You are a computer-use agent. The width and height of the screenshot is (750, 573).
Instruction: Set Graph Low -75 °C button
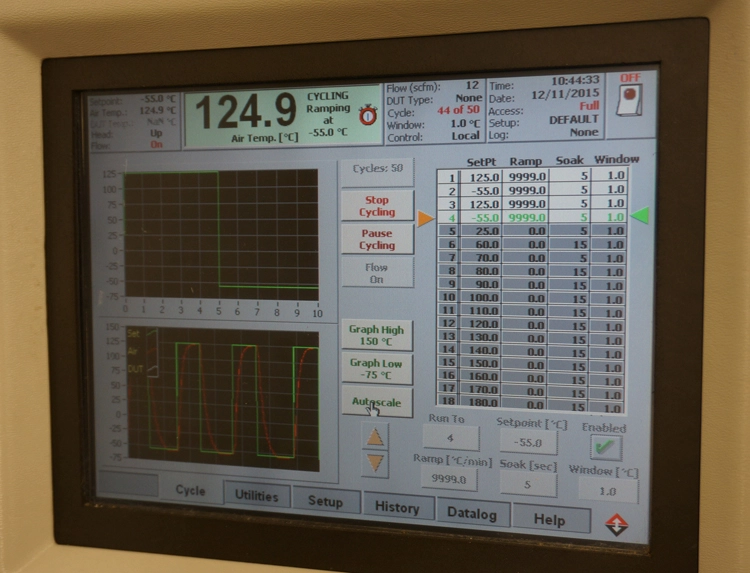point(376,368)
